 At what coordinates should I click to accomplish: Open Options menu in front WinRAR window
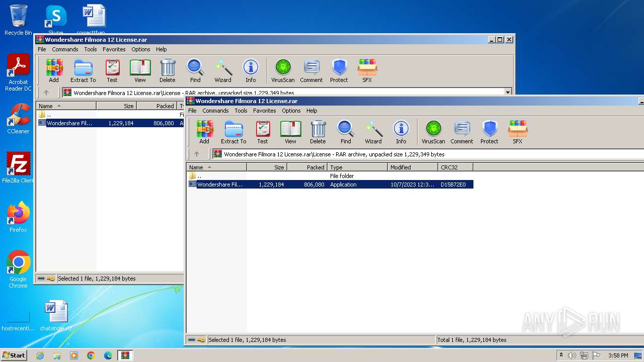(291, 111)
